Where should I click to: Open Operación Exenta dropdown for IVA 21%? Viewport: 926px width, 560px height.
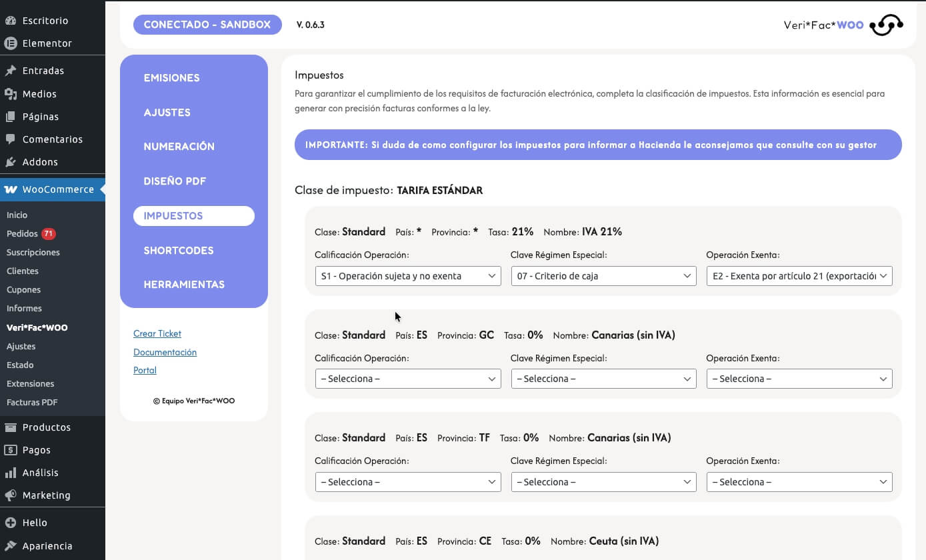click(799, 276)
